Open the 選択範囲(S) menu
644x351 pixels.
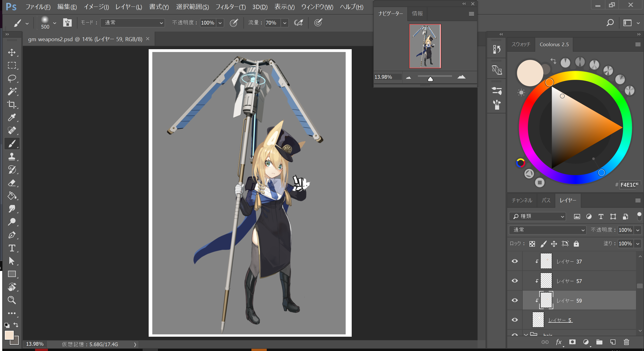(193, 7)
